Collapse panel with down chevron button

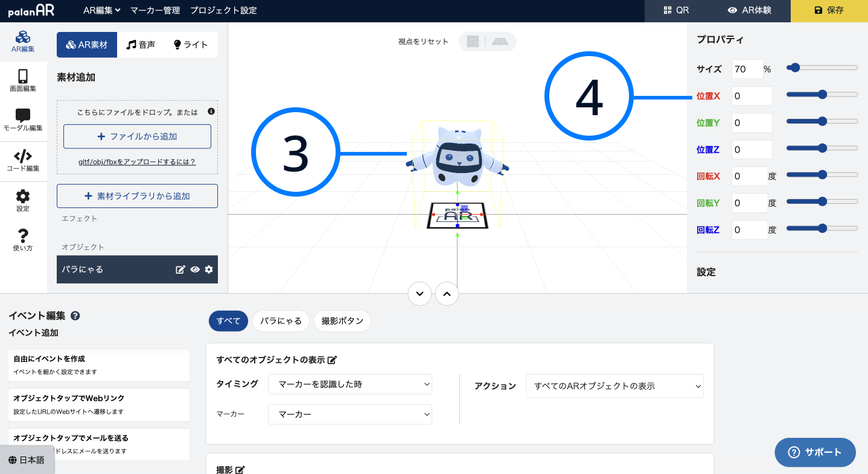tap(420, 294)
